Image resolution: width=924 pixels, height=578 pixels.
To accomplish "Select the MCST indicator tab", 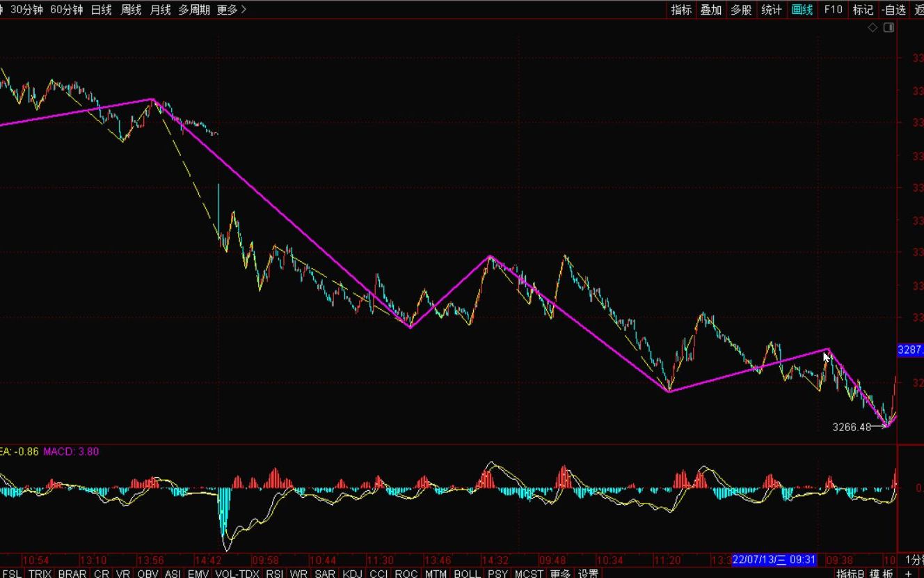I will (529, 573).
